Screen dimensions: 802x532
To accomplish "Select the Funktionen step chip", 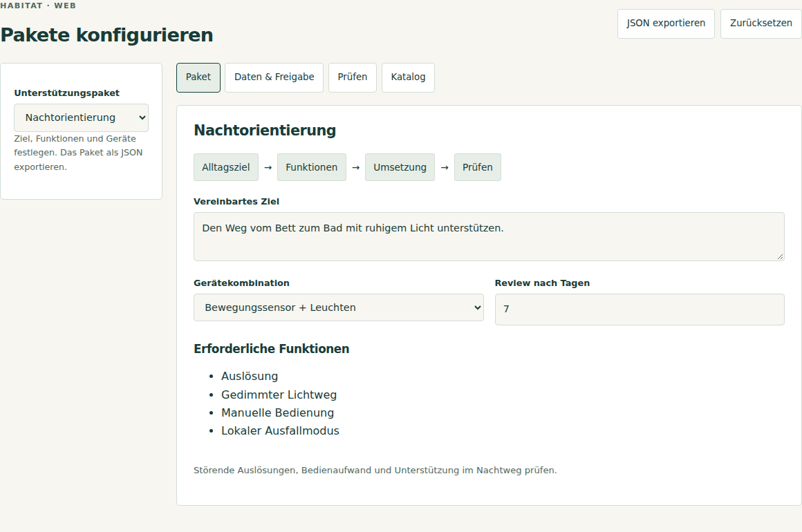I will [312, 167].
